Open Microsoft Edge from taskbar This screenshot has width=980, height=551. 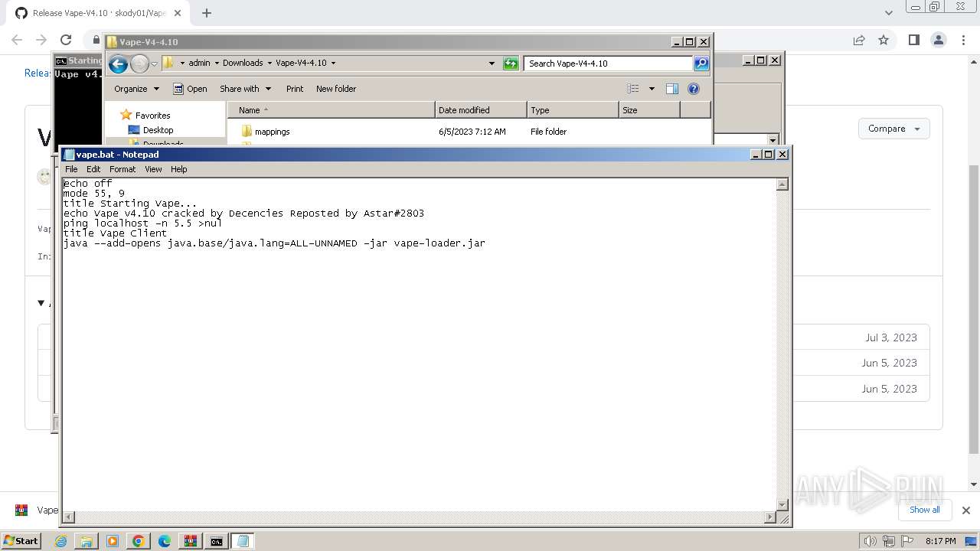tap(165, 541)
